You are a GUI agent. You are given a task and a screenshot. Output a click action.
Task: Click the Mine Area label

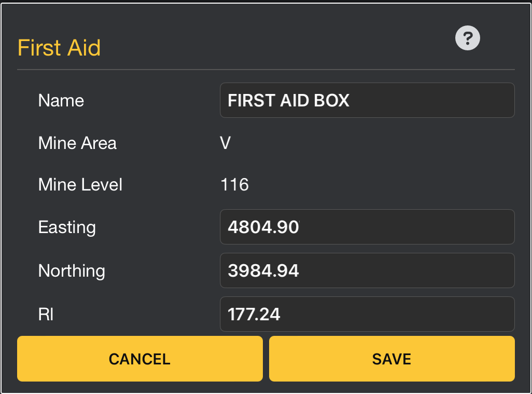(x=77, y=143)
